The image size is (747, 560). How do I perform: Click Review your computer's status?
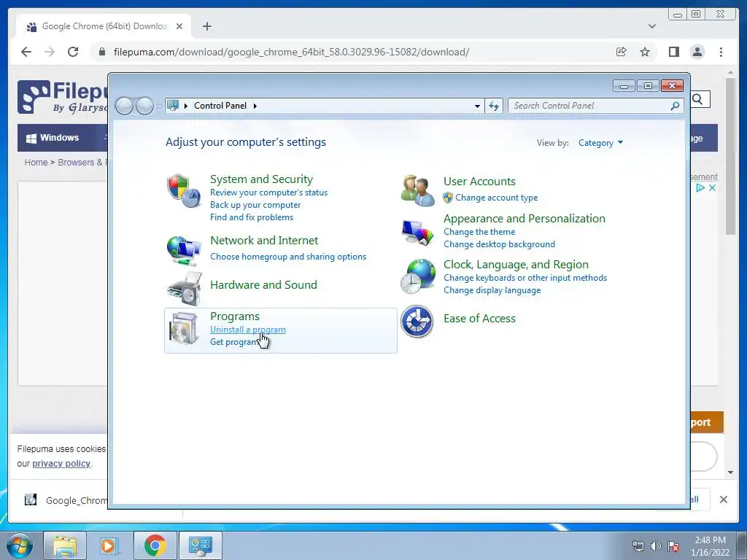click(268, 192)
